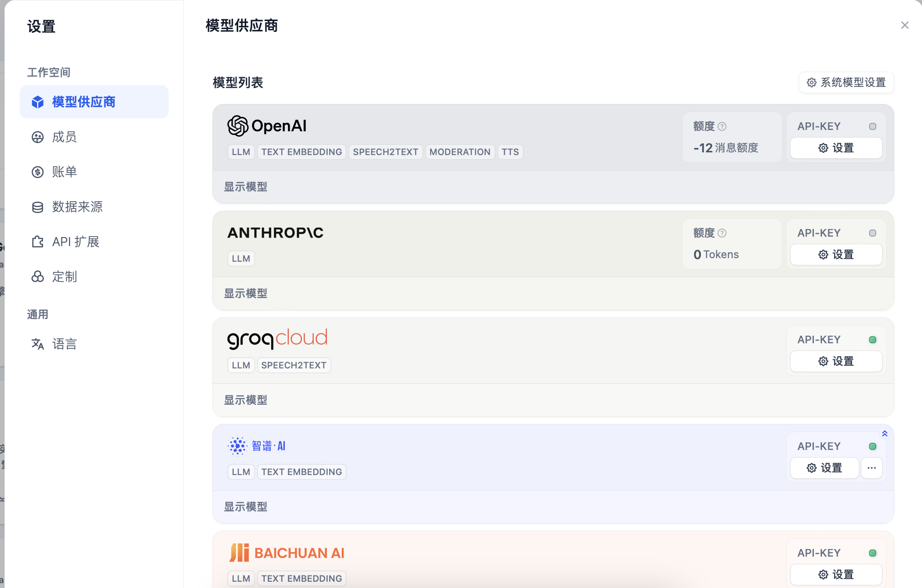The width and height of the screenshot is (922, 588).
Task: Open 智谱·AI API-KEY 设置 button
Action: [824, 468]
